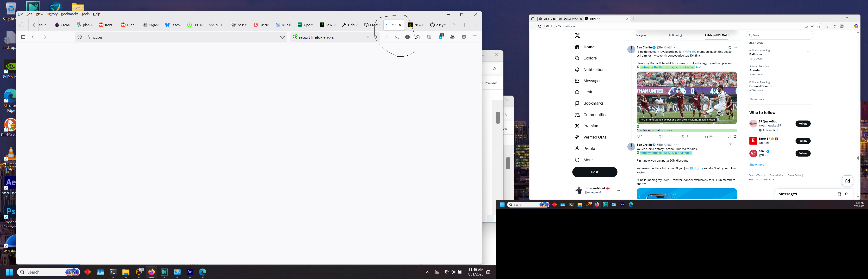Click the screenshot crop toolbar icon
Viewport: 868px width, 279px height.
429,37
